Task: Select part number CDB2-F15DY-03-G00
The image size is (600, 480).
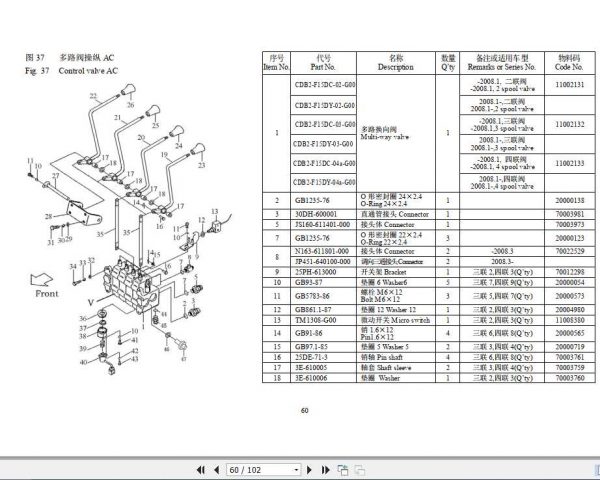Action: [324, 144]
